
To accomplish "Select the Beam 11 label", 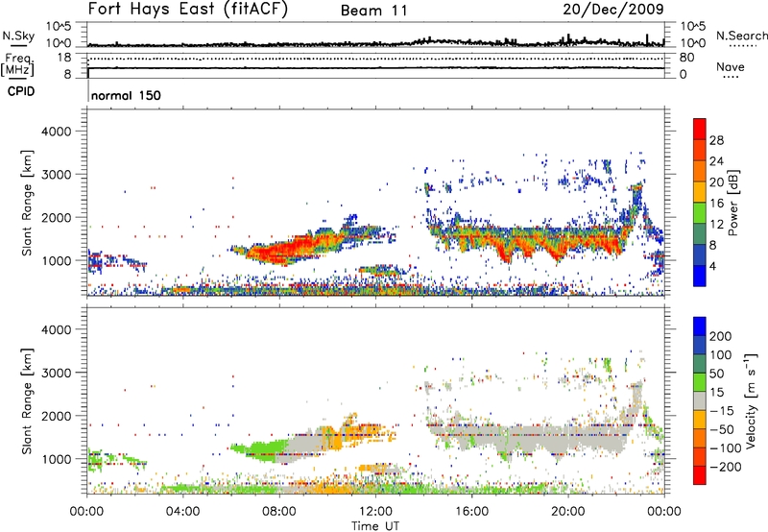I will (374, 11).
